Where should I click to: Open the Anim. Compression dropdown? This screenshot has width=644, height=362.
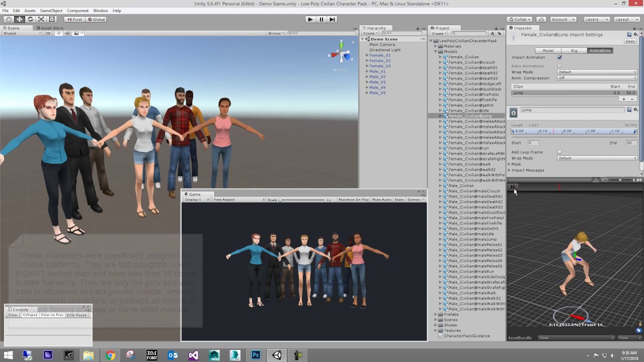coord(597,78)
